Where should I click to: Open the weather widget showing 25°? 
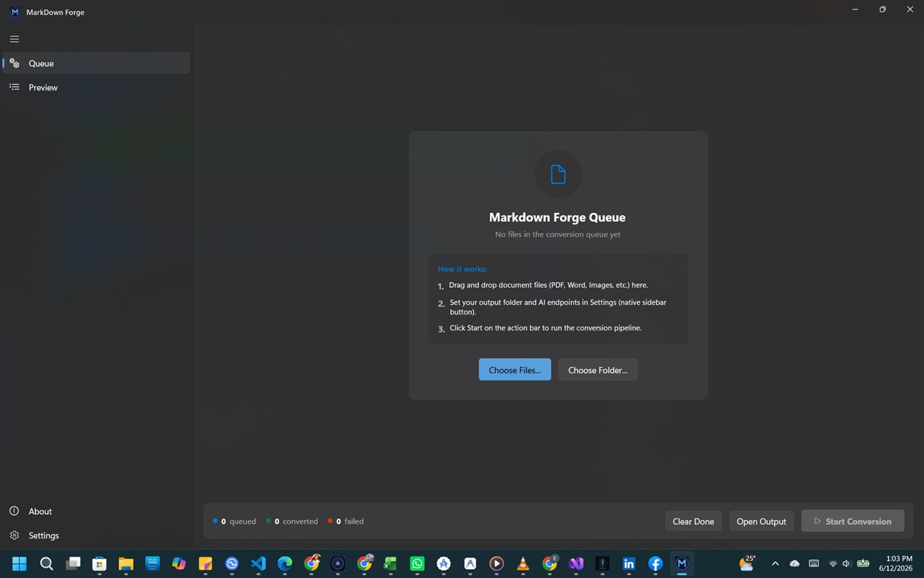747,563
